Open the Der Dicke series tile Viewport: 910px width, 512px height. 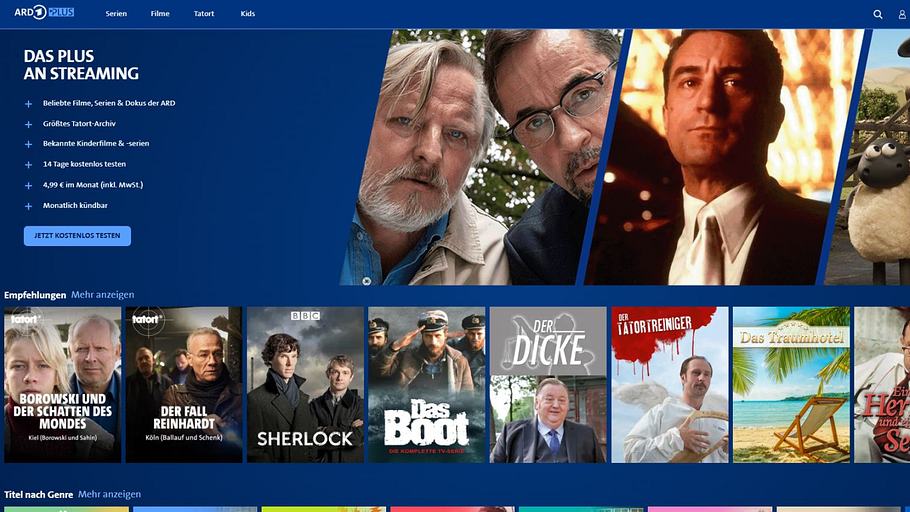(x=548, y=385)
